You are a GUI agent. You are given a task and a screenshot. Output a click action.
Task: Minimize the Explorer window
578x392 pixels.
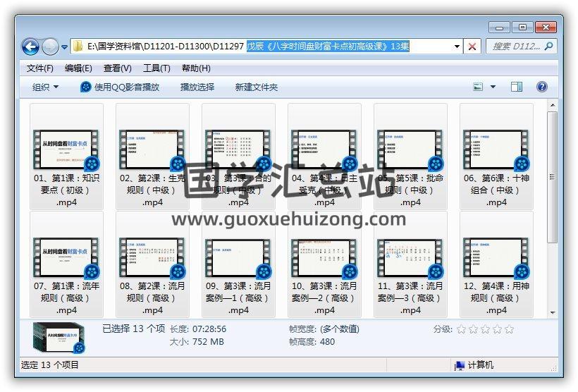500,27
